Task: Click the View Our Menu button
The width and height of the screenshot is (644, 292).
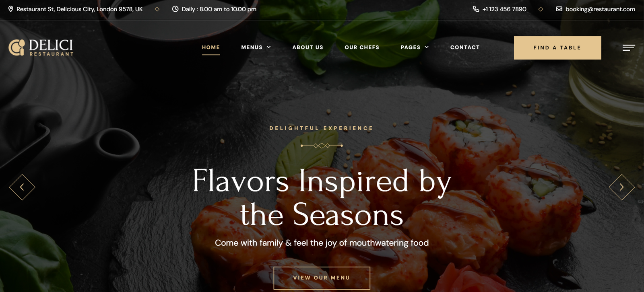Action: click(322, 278)
